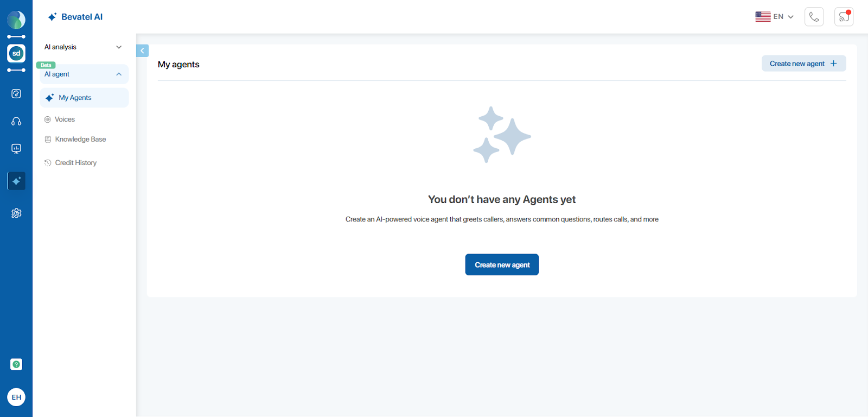Open the headset call center icon

pos(16,122)
